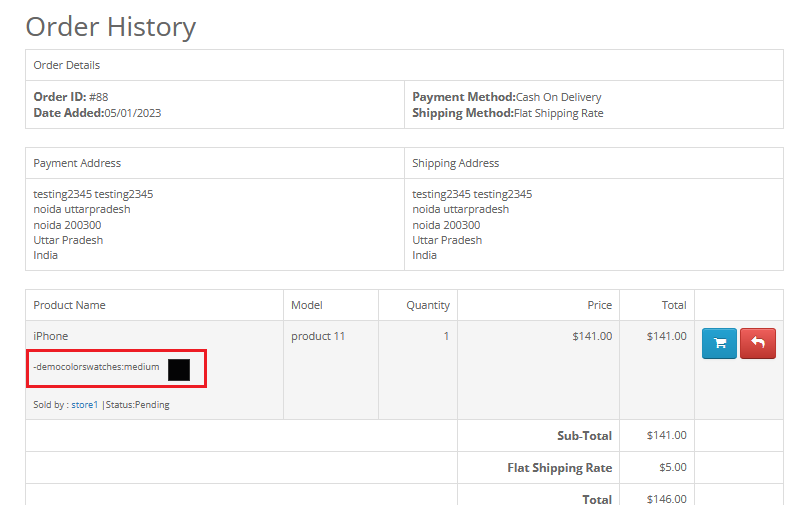The image size is (797, 505).
Task: Click the Date Added 05/01/2023 text
Action: pyautogui.click(x=97, y=113)
